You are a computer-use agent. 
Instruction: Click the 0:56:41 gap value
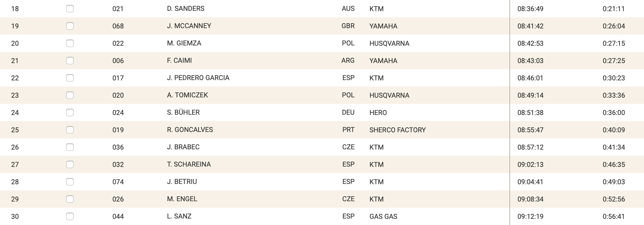614,216
